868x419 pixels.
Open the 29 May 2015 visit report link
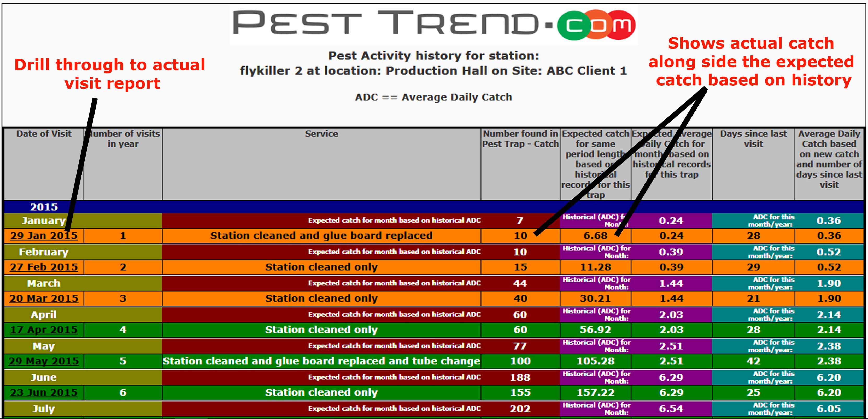click(x=44, y=361)
